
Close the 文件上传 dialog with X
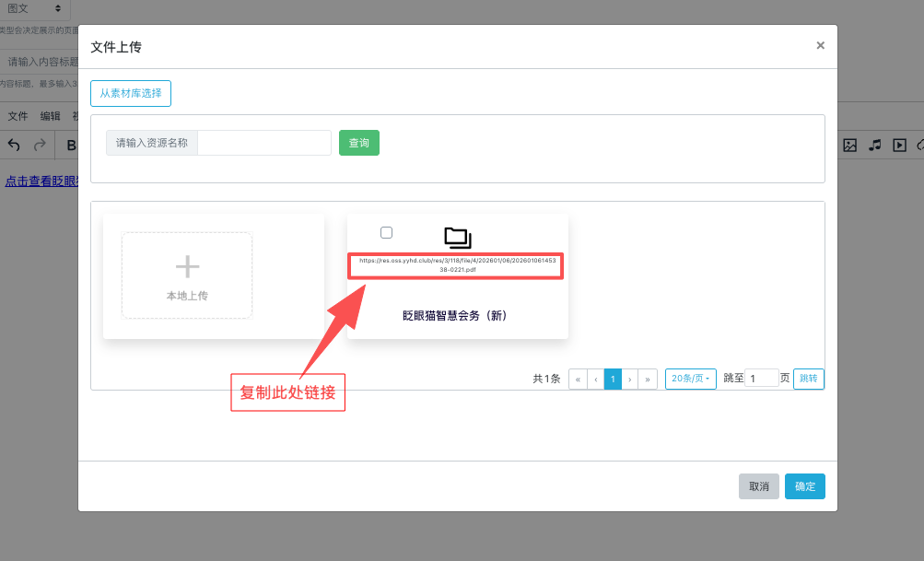[x=820, y=45]
